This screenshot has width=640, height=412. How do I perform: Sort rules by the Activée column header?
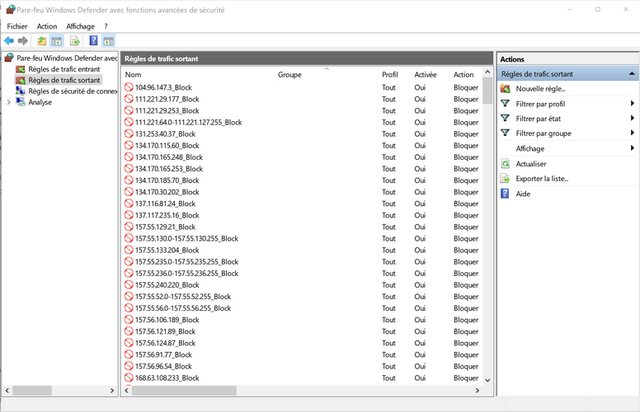431,75
